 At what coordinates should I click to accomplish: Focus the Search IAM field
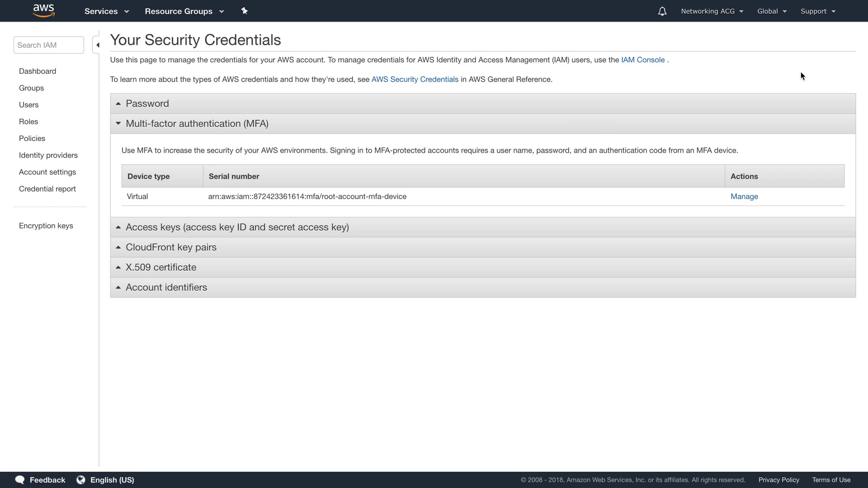click(49, 45)
